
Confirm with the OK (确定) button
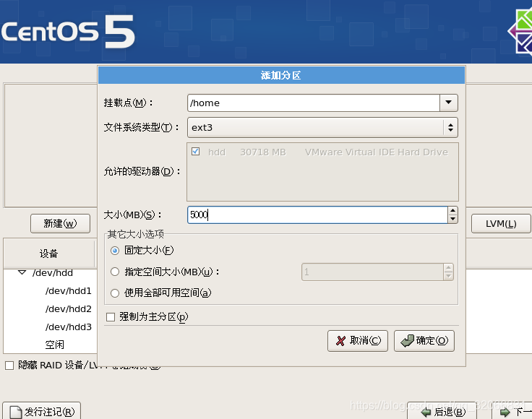click(424, 341)
